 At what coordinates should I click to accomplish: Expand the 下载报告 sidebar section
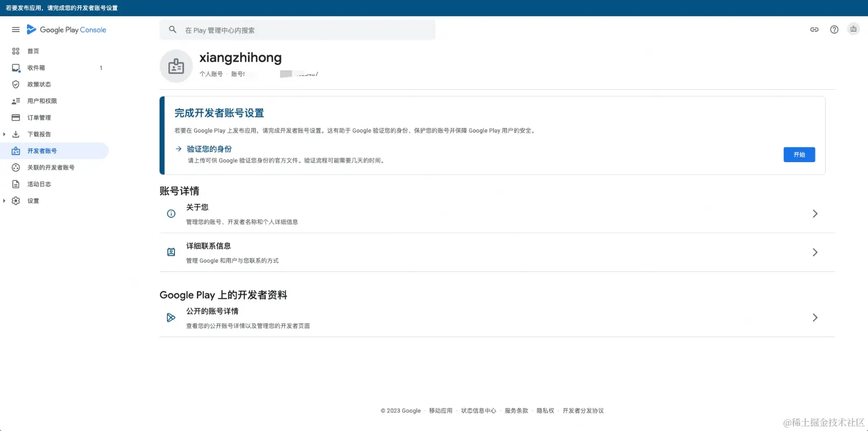coord(4,134)
